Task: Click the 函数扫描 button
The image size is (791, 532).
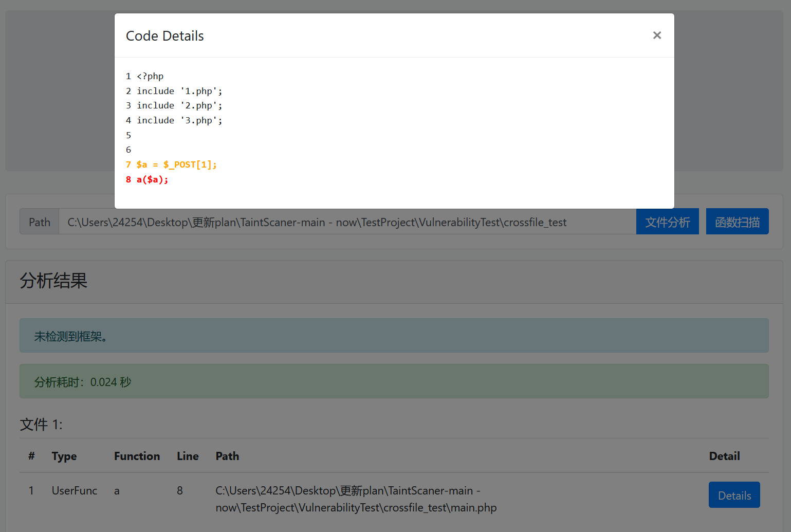Action: (x=737, y=222)
